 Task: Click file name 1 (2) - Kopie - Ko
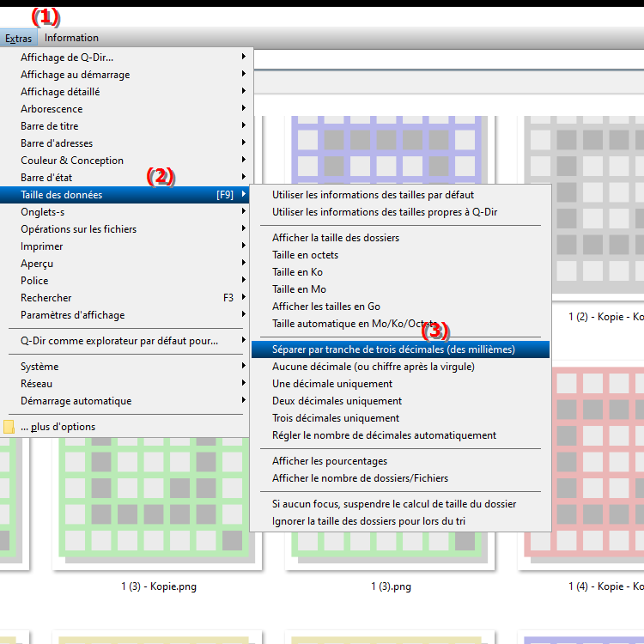pos(606,317)
